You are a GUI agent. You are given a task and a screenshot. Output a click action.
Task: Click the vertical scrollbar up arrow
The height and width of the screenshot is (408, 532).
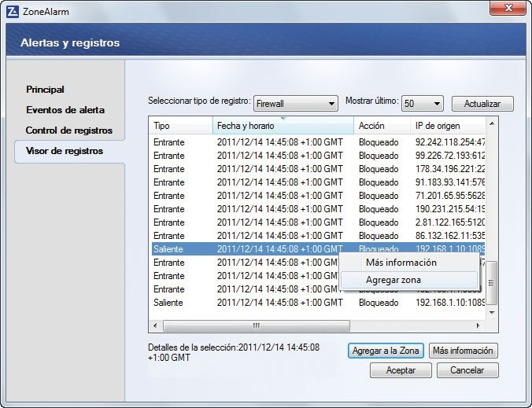pos(492,123)
